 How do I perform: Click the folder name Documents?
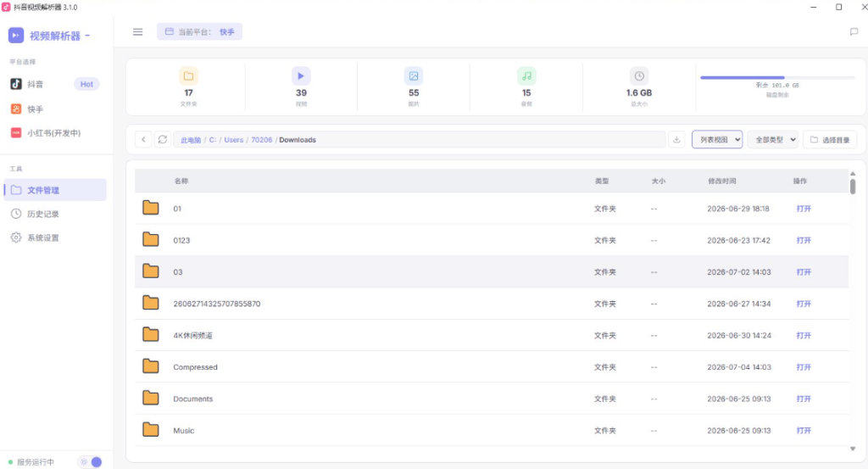(192, 399)
